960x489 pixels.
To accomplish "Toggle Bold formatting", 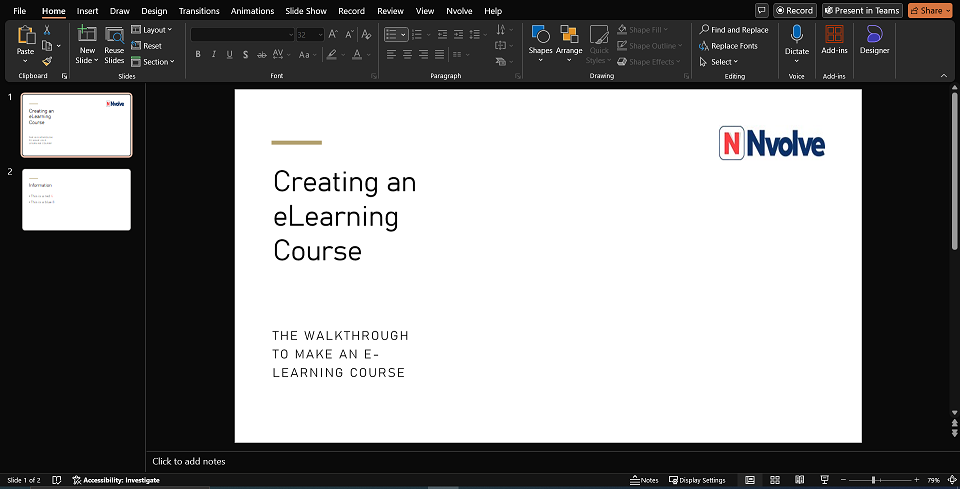I will click(198, 54).
